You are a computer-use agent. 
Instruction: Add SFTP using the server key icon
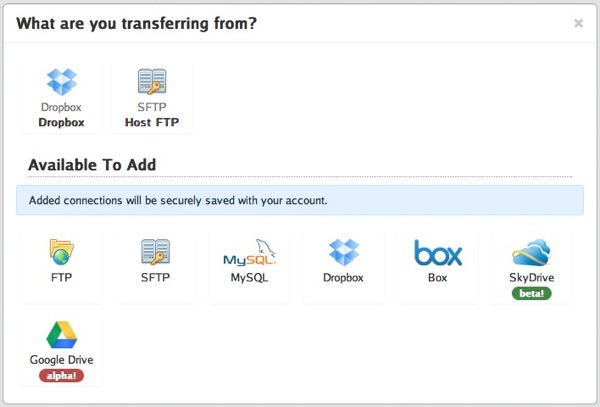click(x=155, y=252)
